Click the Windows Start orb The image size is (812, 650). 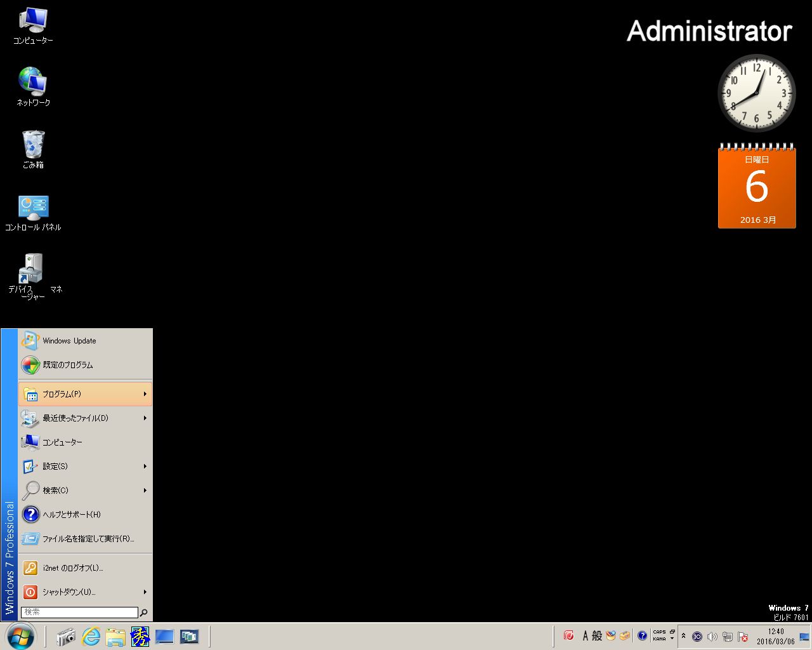coord(20,636)
